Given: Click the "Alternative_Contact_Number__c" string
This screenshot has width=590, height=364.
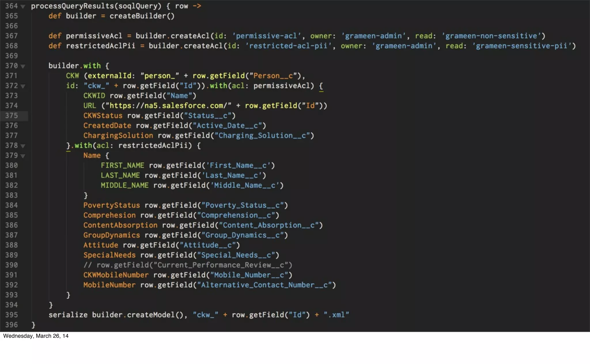Looking at the screenshot, I should coord(264,285).
